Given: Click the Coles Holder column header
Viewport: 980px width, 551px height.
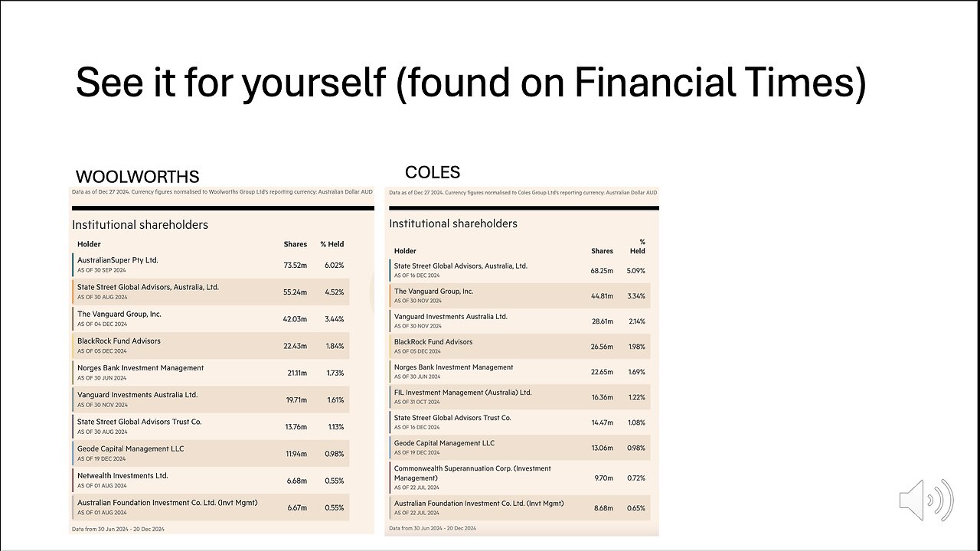Looking at the screenshot, I should click(405, 251).
